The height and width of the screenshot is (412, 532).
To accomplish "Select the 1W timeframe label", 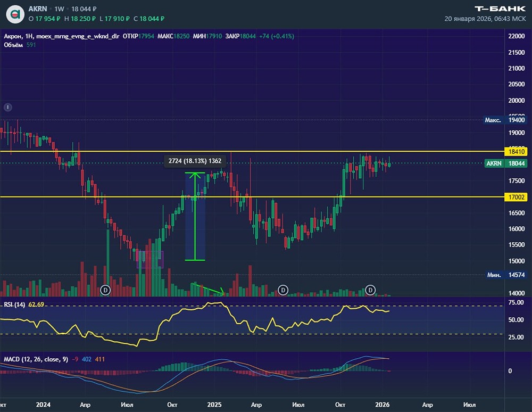I will click(60, 9).
